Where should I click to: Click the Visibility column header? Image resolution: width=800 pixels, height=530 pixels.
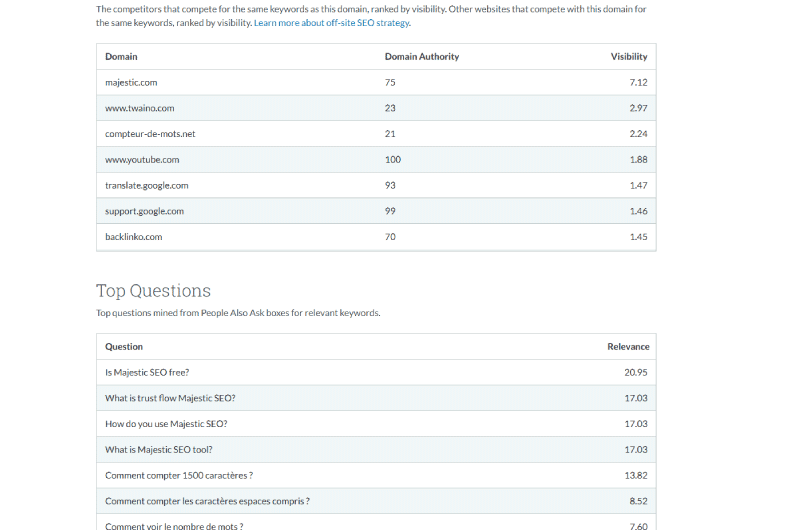tap(629, 57)
